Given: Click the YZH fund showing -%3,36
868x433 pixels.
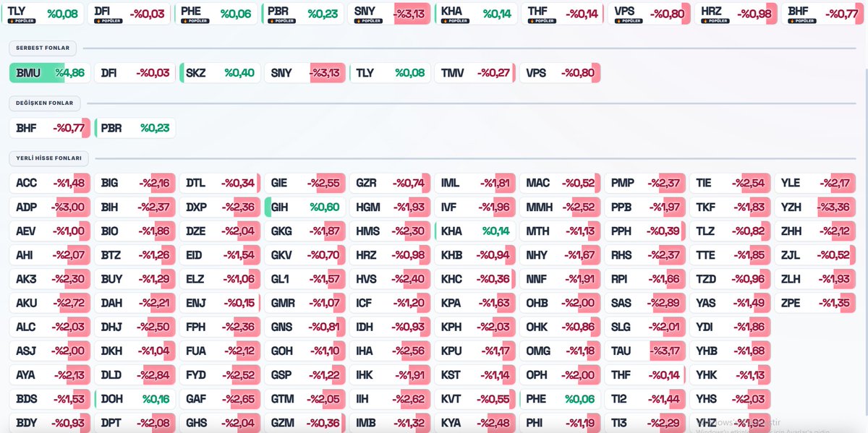Looking at the screenshot, I should (x=814, y=207).
